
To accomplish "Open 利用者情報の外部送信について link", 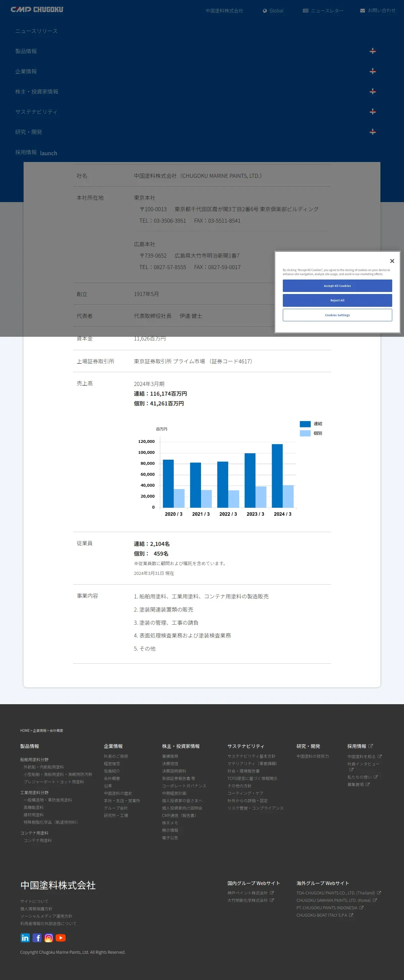I will (x=48, y=923).
